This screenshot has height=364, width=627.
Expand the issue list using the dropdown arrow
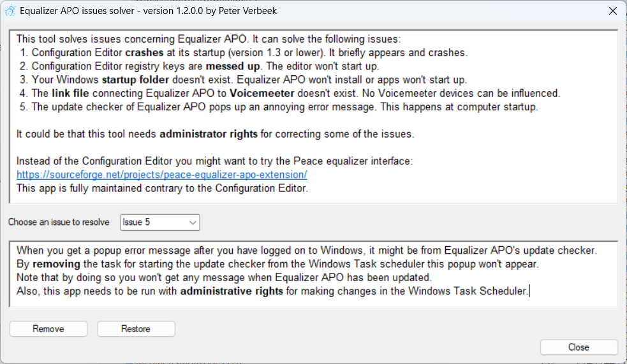click(193, 222)
